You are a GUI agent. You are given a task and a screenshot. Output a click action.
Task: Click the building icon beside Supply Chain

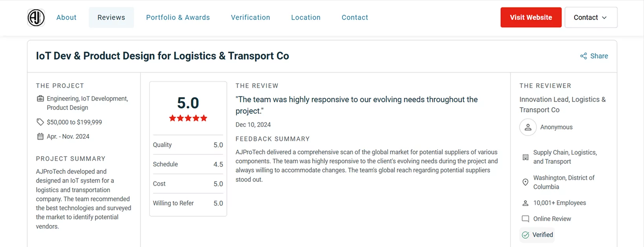525,157
